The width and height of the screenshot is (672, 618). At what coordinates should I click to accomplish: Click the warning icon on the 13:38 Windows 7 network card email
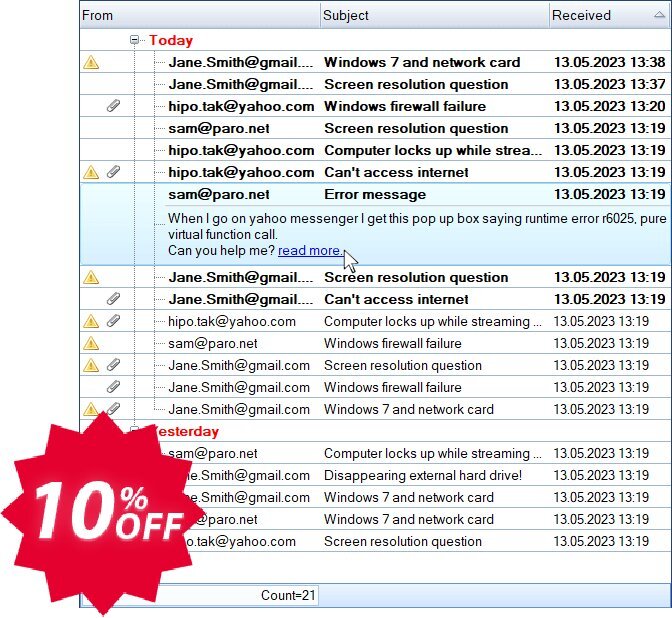[x=91, y=63]
